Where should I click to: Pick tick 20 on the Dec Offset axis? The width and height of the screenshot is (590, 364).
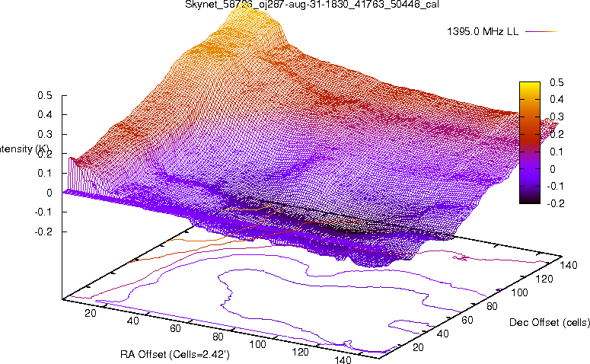pyautogui.click(x=419, y=347)
